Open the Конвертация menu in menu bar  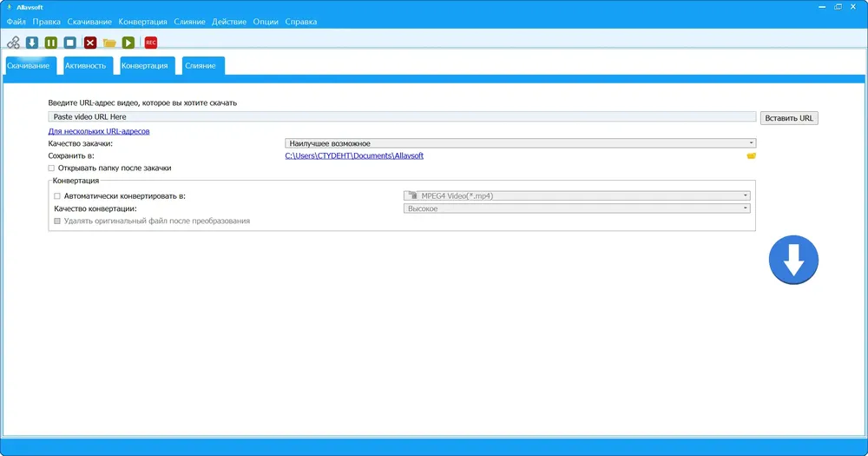coord(143,22)
